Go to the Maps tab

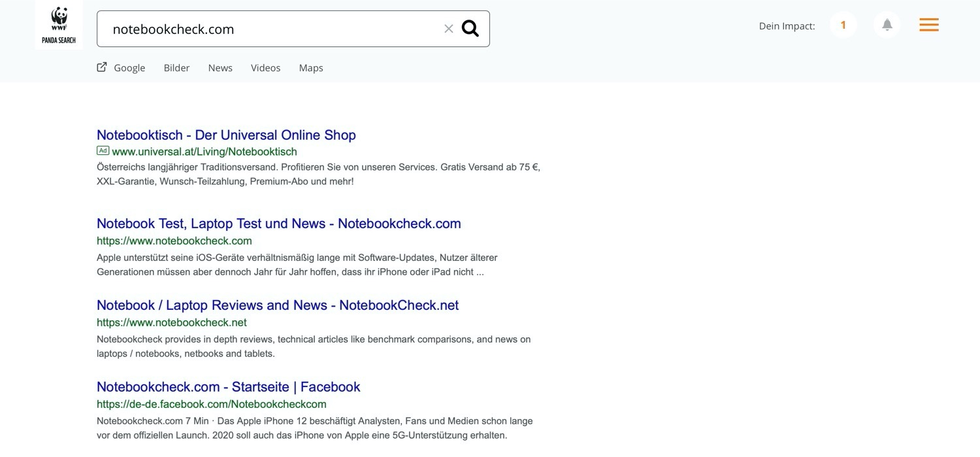pos(311,68)
